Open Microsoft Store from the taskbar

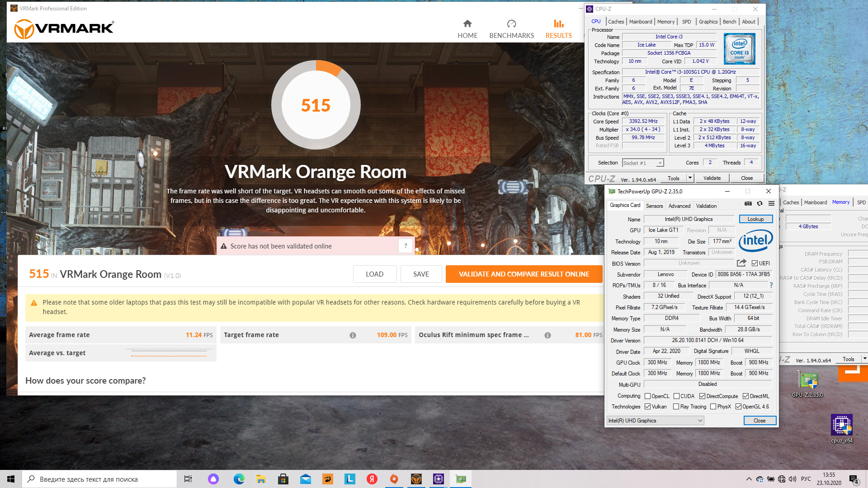point(283,479)
